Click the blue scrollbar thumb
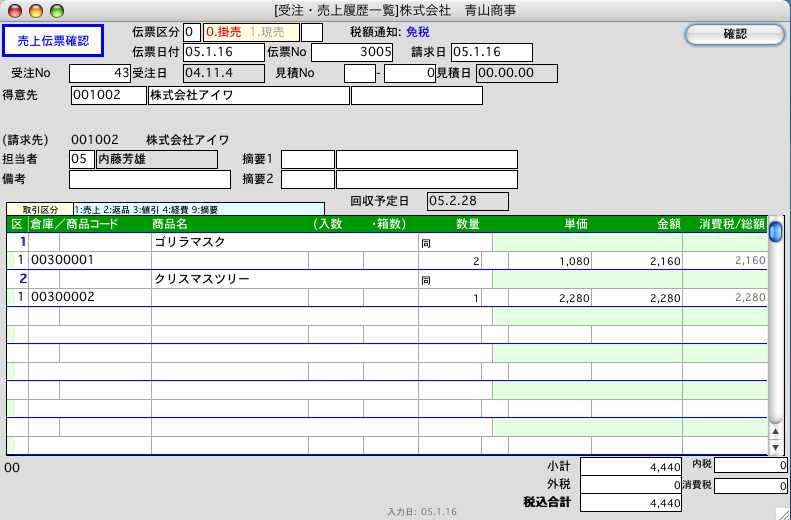Viewport: 791px width, 520px height. (775, 231)
